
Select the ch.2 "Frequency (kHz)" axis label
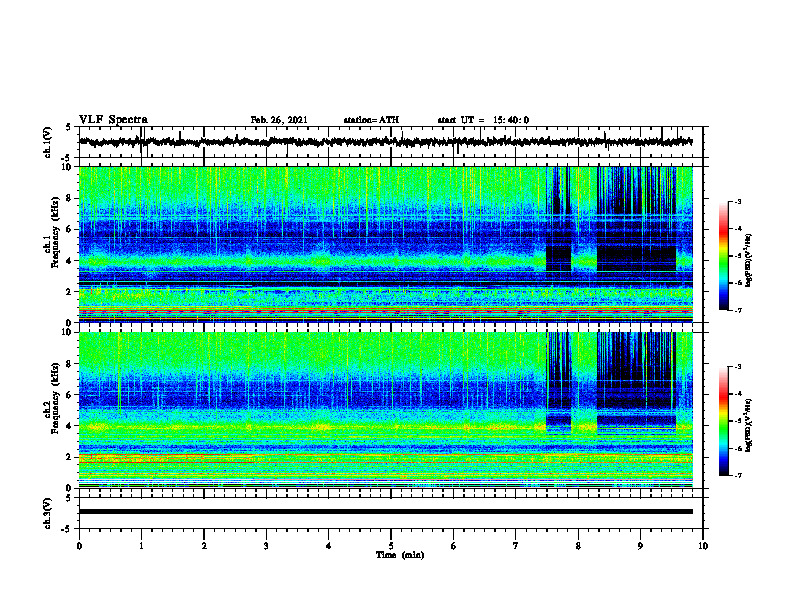pyautogui.click(x=55, y=398)
